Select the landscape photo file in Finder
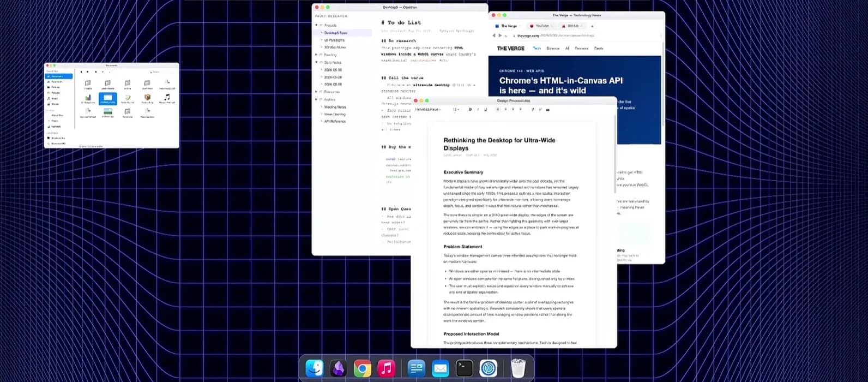The height and width of the screenshot is (382, 868). point(108,112)
